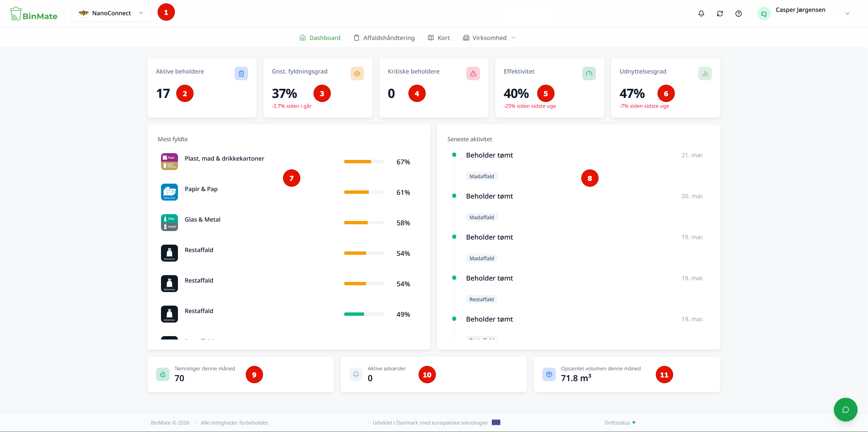Click the recycle icon beside Tømninger denne måned
This screenshot has width=868, height=432.
[163, 374]
